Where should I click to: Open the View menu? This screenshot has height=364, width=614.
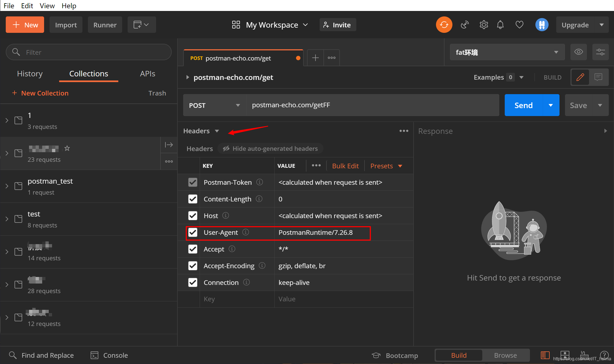tap(47, 6)
